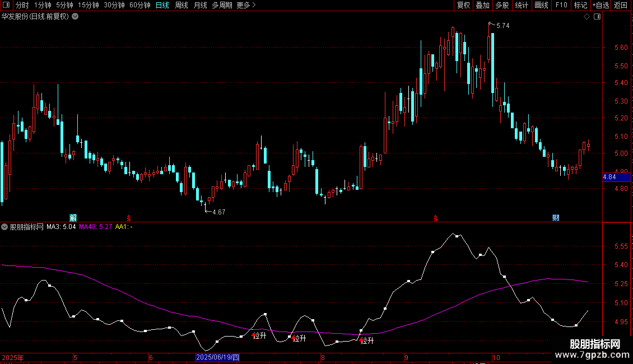The height and width of the screenshot is (364, 633).
Task: Click the red S marker near September
Action: (x=436, y=218)
